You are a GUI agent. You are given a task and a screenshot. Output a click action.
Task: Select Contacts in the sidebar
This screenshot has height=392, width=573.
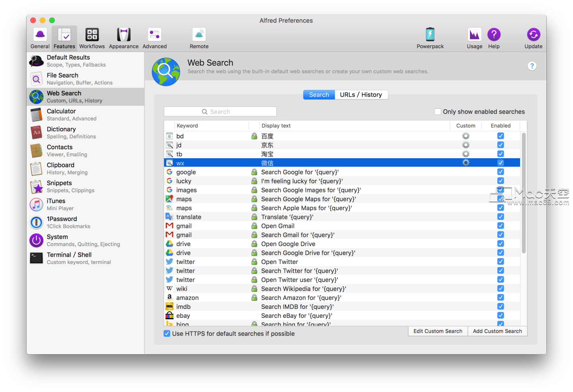pos(86,150)
